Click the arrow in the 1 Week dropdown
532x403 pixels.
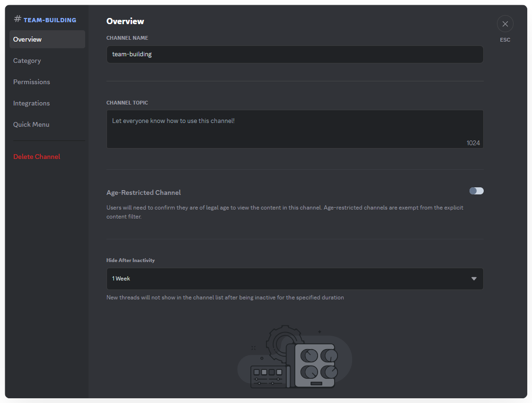click(x=474, y=279)
